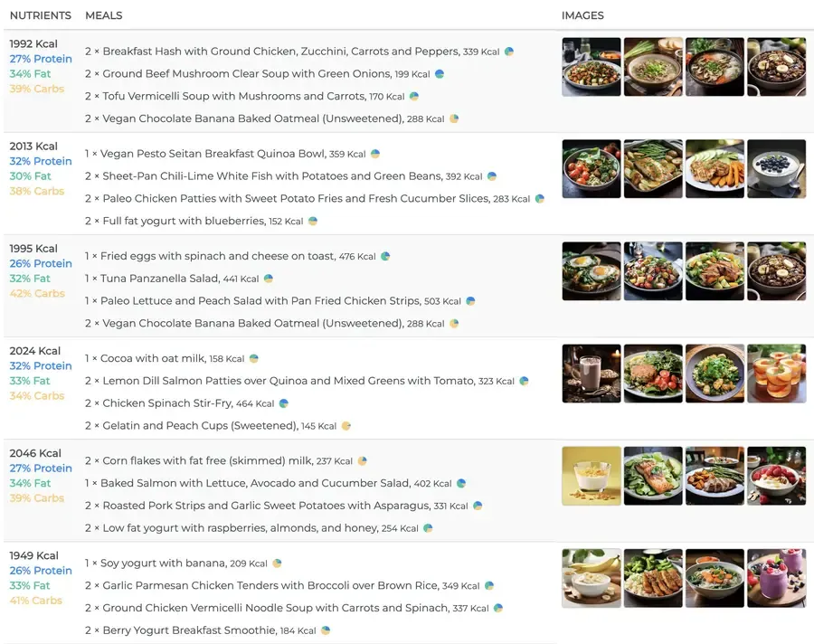The image size is (814, 644).
Task: Click pie chart icon next to Tuna Panzanella Salad
Action: [269, 279]
